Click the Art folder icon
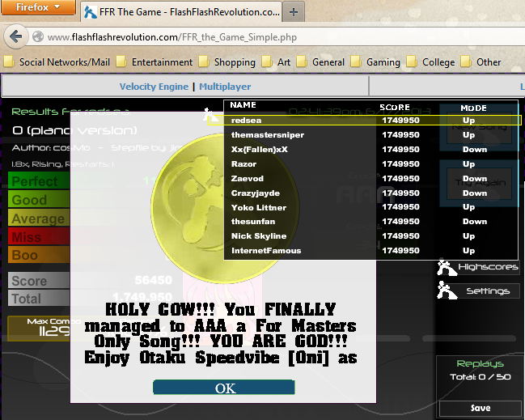The image size is (525, 420). click(x=267, y=62)
